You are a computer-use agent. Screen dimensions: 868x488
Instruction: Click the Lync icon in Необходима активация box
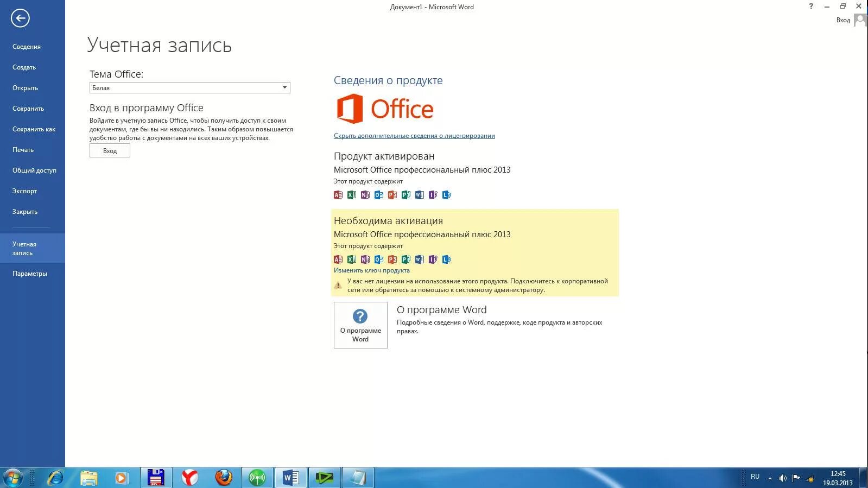447,259
